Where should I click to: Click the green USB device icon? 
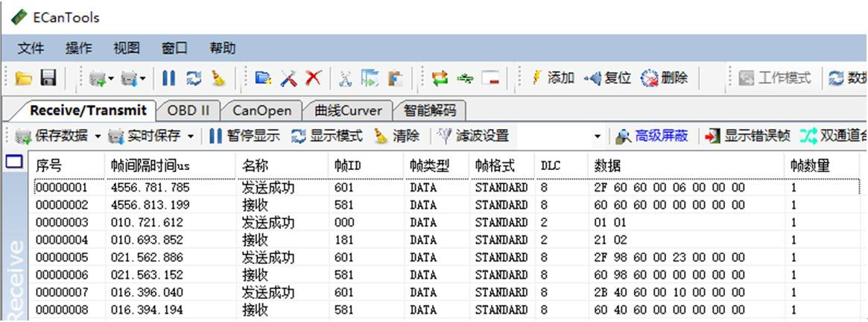click(x=466, y=78)
